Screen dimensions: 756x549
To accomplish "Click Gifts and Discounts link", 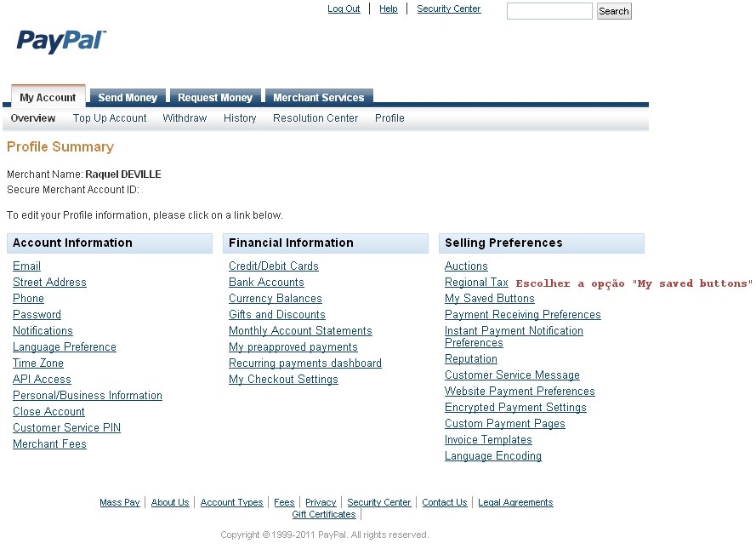I will (x=276, y=315).
